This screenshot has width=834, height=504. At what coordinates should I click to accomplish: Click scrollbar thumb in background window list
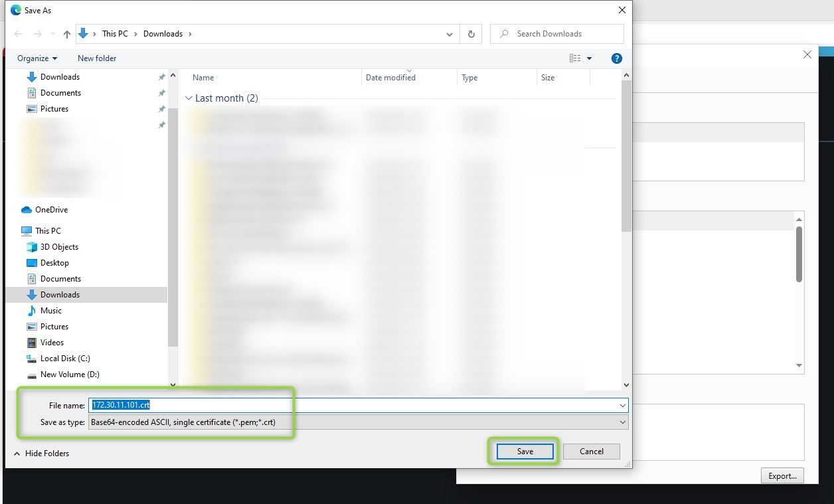pyautogui.click(x=799, y=254)
